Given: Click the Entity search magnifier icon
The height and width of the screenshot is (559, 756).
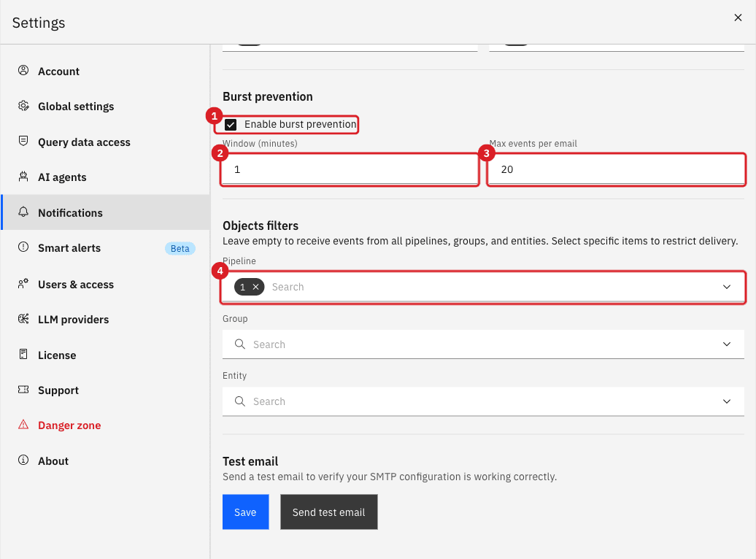Looking at the screenshot, I should point(239,401).
